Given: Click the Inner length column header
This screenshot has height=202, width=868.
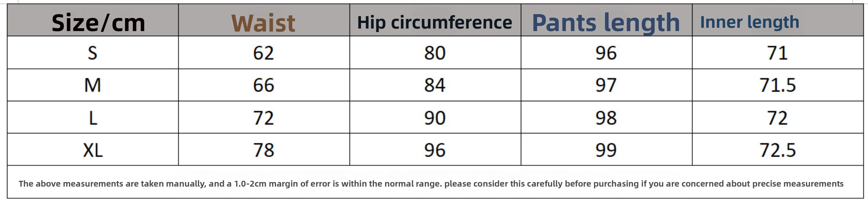Looking at the screenshot, I should click(x=749, y=22).
